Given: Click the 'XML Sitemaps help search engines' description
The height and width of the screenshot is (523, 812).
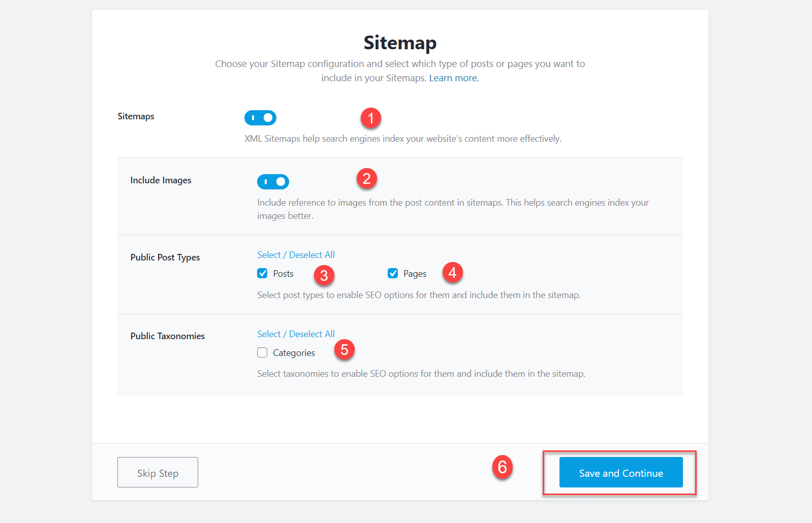Looking at the screenshot, I should click(403, 139).
